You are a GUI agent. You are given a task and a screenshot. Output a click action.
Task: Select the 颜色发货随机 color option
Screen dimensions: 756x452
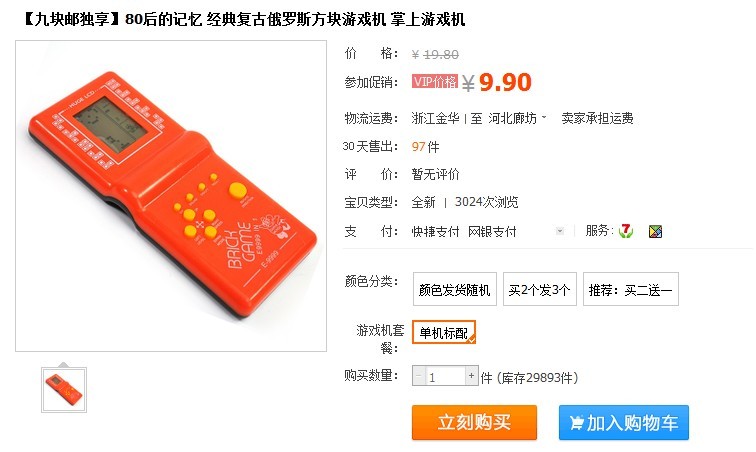[455, 289]
